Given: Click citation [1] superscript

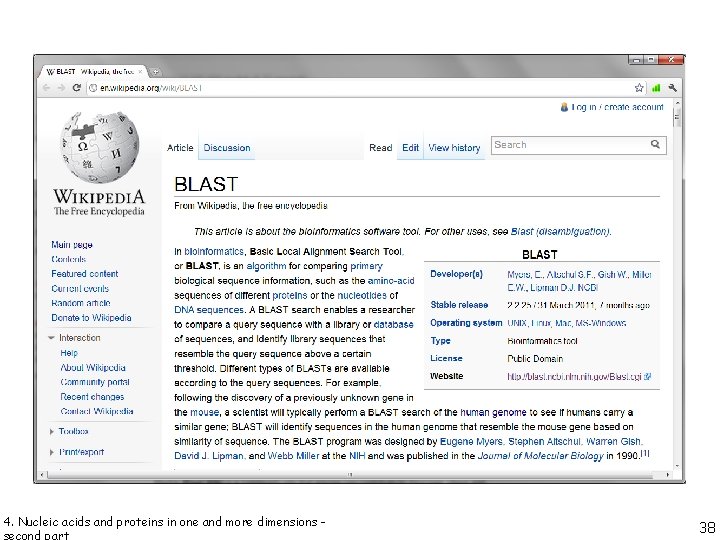Looking at the screenshot, I should [x=645, y=453].
